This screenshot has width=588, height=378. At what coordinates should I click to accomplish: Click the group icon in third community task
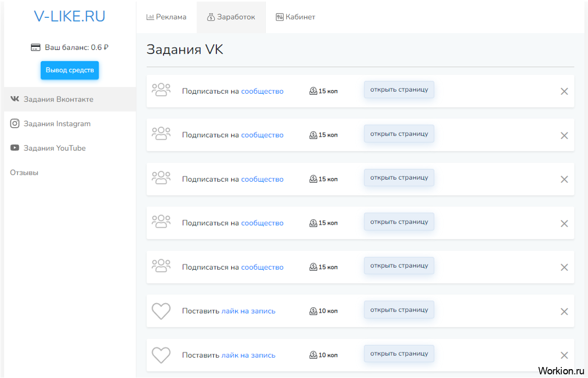coord(161,178)
